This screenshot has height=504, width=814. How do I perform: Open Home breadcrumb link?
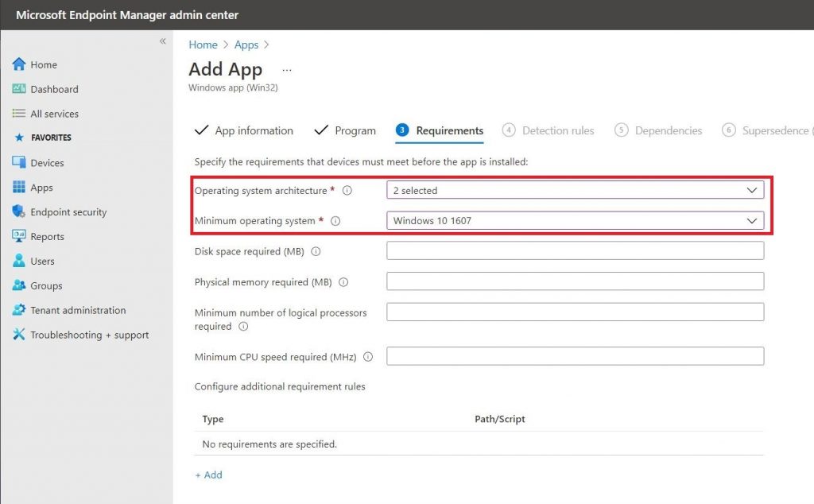point(203,45)
